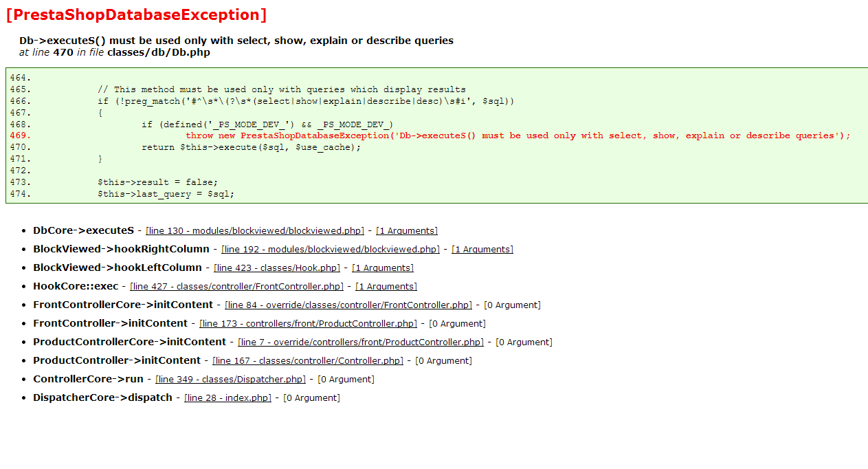The width and height of the screenshot is (868, 469).
Task: Click the ProductControllerCore->initContent trace entry
Action: 130,342
